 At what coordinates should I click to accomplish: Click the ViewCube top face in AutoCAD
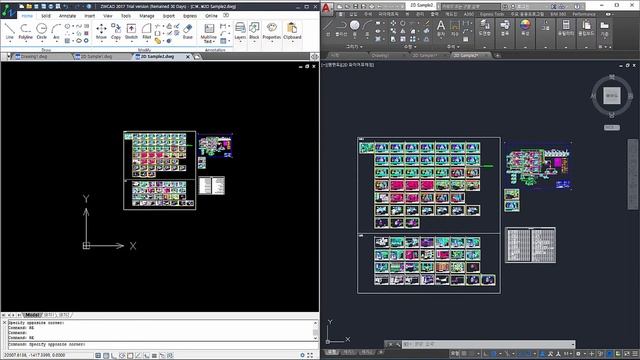click(x=612, y=96)
